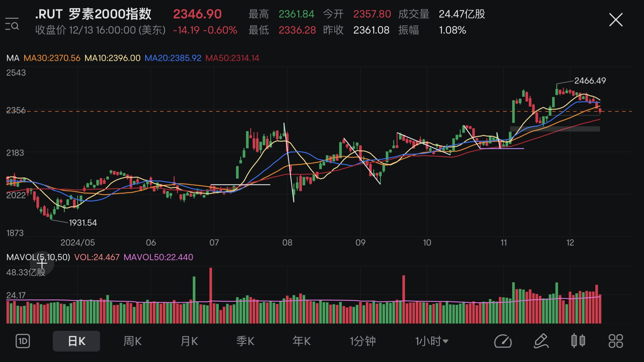Click the crosshair cursor circle

pos(42,263)
